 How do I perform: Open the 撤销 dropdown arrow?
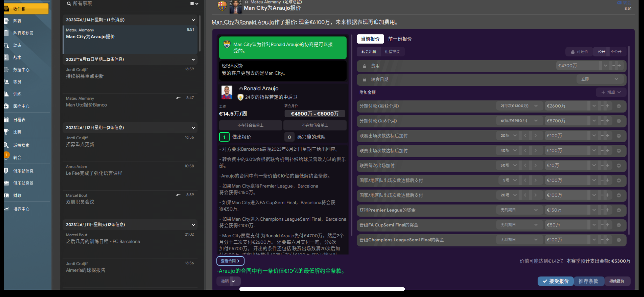(x=234, y=281)
